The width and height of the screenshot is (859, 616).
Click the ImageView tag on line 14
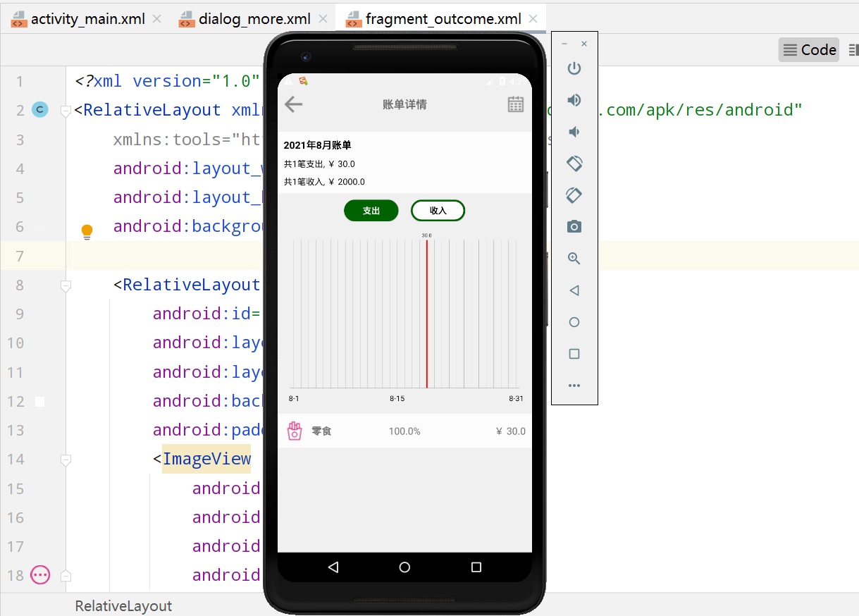click(x=206, y=460)
